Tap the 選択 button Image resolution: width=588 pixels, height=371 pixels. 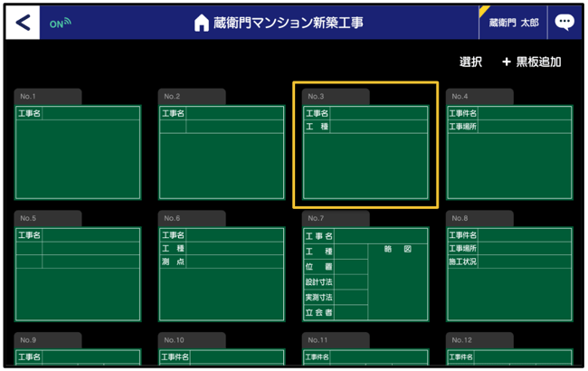[x=470, y=62]
